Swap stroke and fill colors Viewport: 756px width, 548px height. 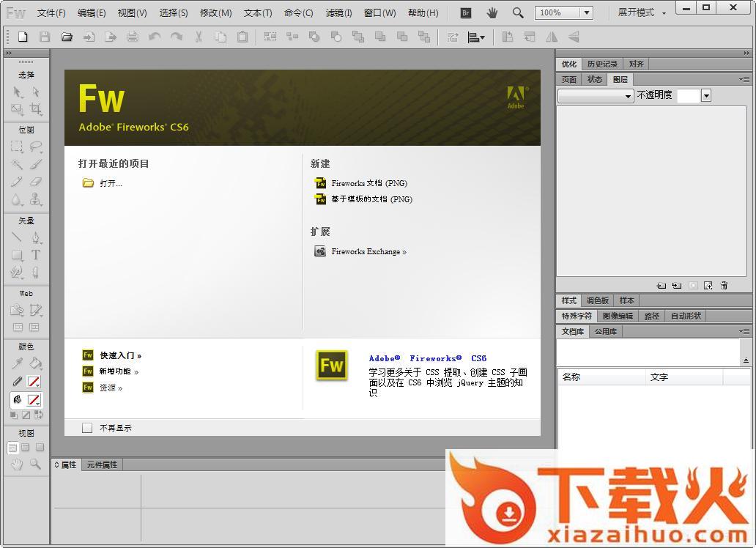pyautogui.click(x=39, y=415)
